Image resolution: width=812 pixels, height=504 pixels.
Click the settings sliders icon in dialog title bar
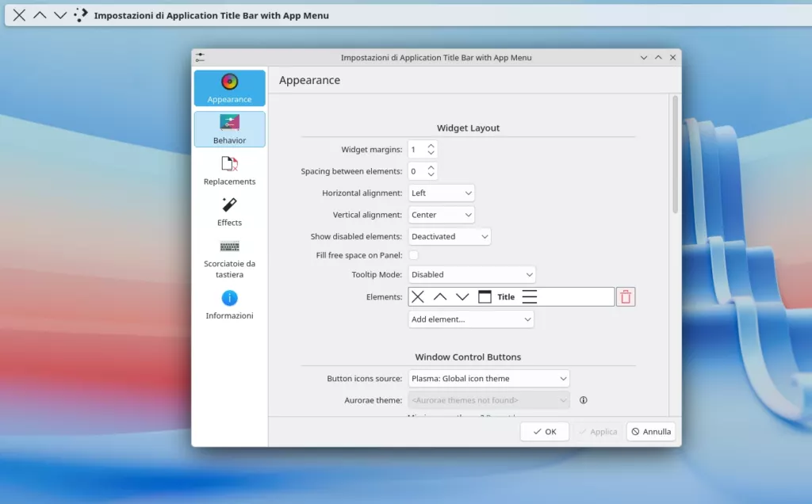point(200,57)
